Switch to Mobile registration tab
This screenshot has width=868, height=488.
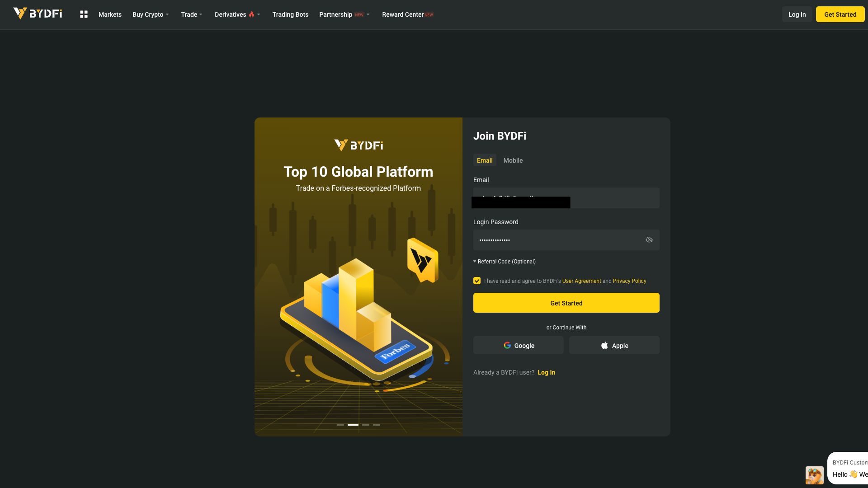pos(513,160)
